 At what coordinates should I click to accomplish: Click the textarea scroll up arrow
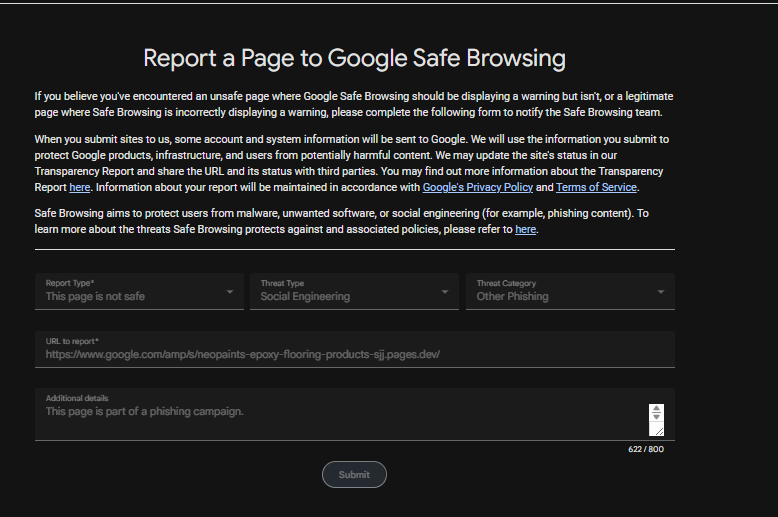click(656, 409)
